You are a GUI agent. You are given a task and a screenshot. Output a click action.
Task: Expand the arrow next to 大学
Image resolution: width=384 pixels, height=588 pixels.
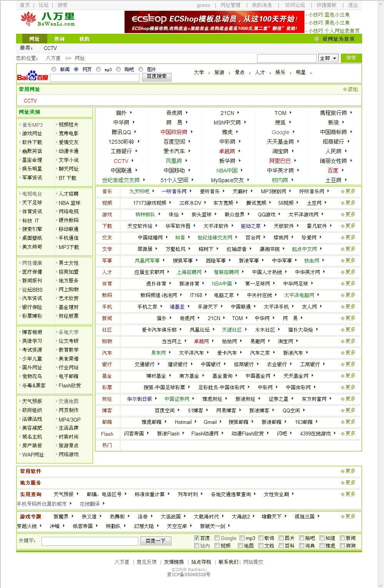click(x=209, y=73)
